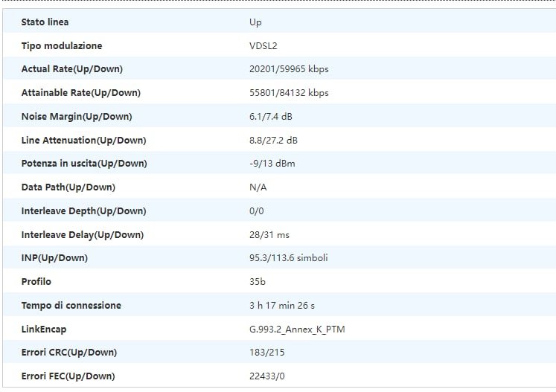
Task: Select the -9/13 dBm power value
Action: pos(272,164)
